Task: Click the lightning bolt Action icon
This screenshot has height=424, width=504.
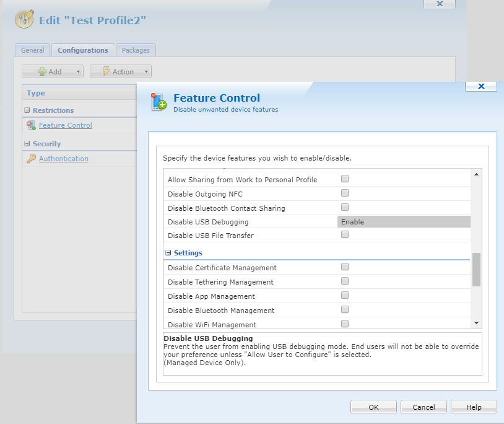Action: 106,72
